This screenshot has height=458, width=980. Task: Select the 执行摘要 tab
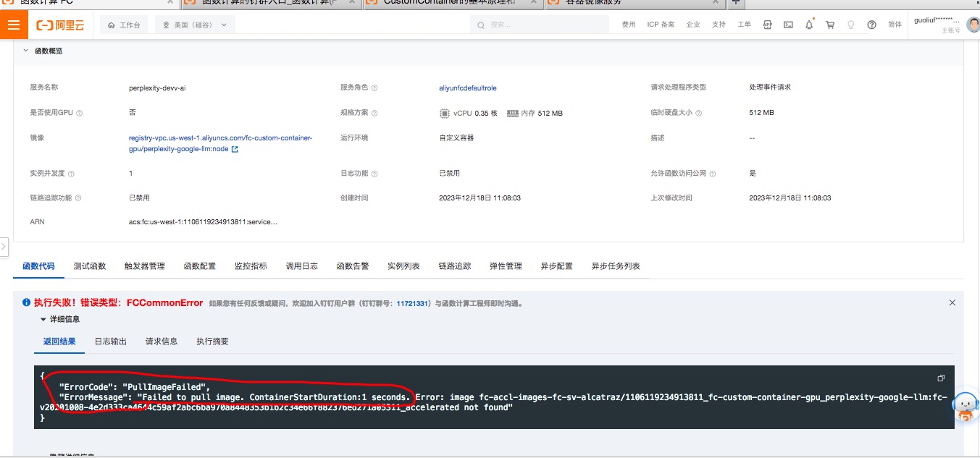click(x=212, y=342)
